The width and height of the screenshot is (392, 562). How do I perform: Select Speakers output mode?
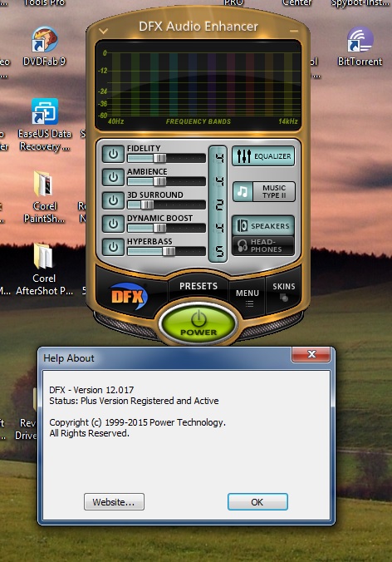(263, 226)
